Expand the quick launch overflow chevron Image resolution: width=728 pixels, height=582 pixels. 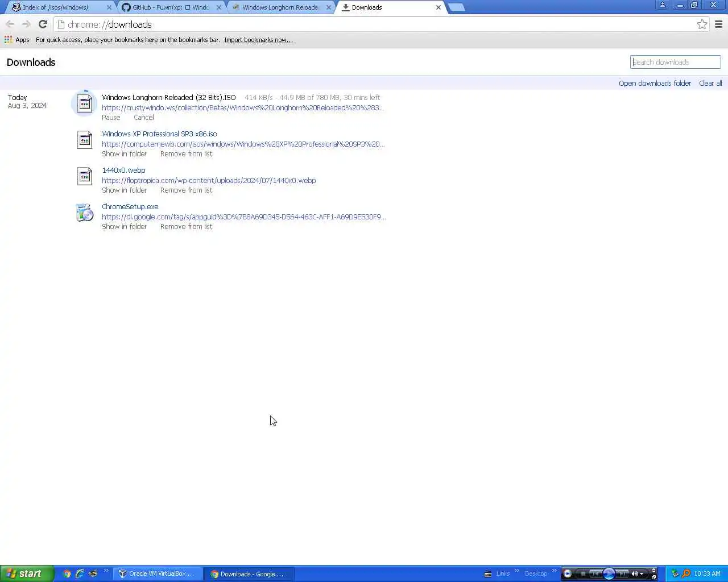(x=106, y=571)
